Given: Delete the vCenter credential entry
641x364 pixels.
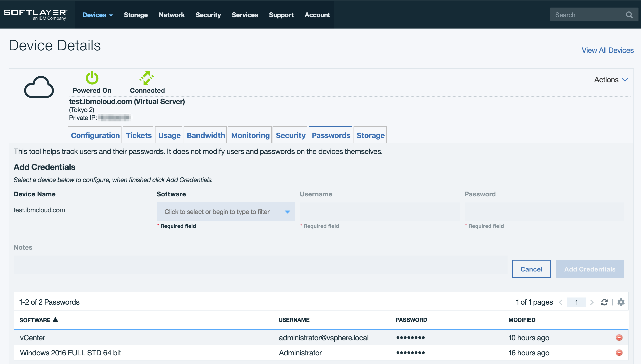Looking at the screenshot, I should (x=619, y=338).
